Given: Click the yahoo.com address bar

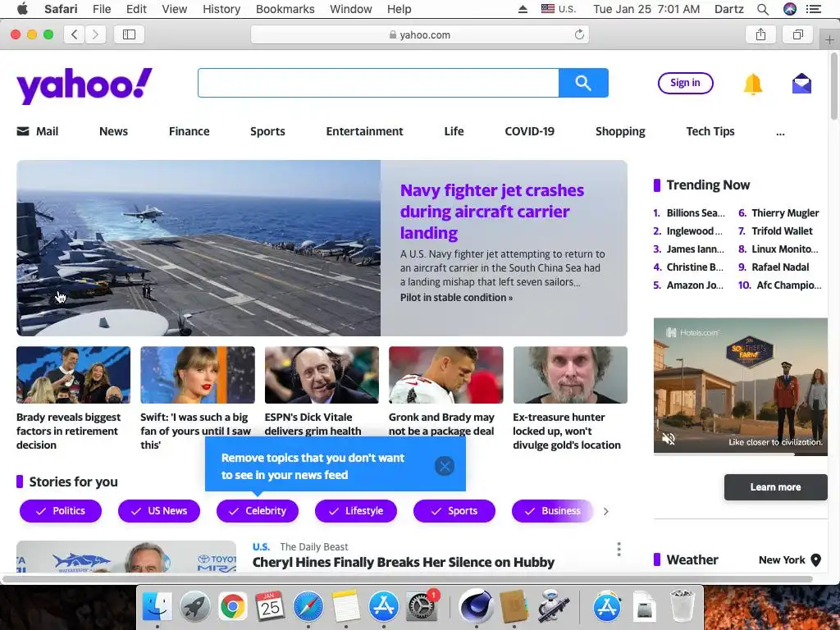Looking at the screenshot, I should pyautogui.click(x=420, y=34).
